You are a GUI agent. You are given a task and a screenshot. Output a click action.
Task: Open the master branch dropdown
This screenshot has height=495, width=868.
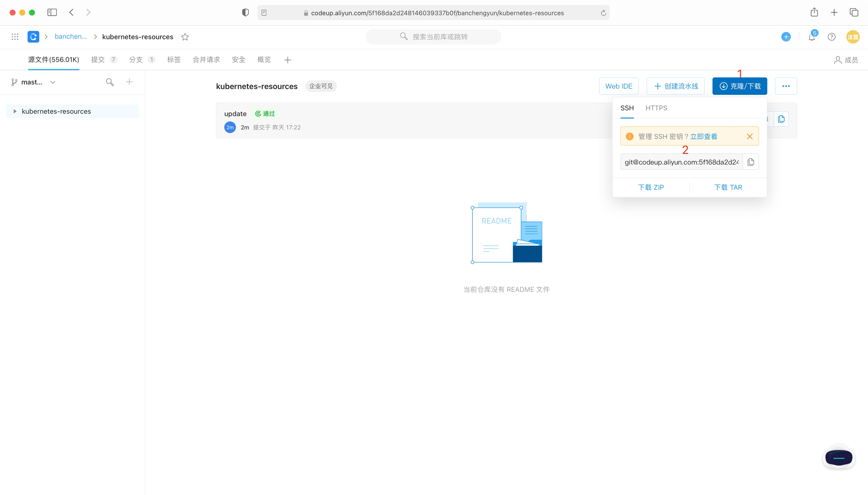(x=34, y=82)
